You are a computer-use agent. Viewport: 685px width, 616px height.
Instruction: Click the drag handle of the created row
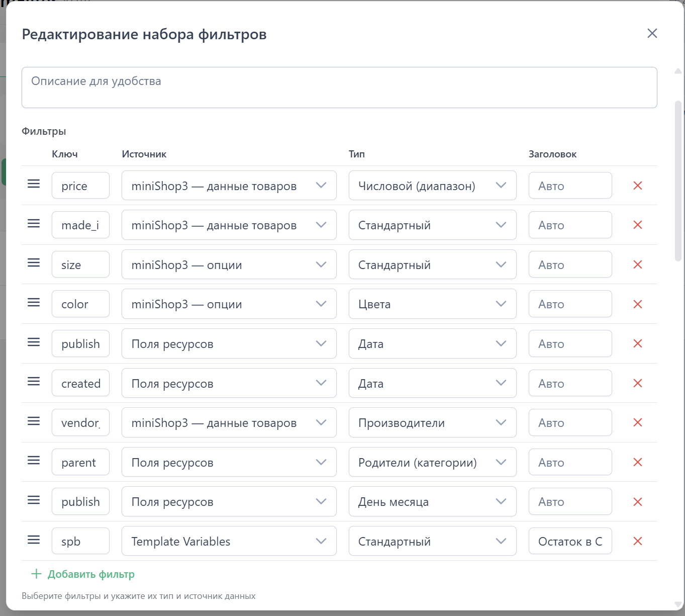point(34,382)
